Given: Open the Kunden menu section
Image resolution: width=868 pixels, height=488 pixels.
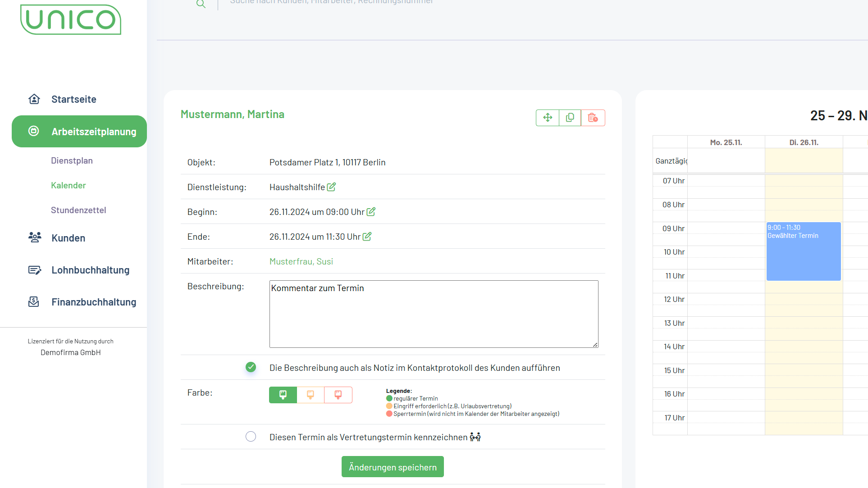Looking at the screenshot, I should (68, 238).
